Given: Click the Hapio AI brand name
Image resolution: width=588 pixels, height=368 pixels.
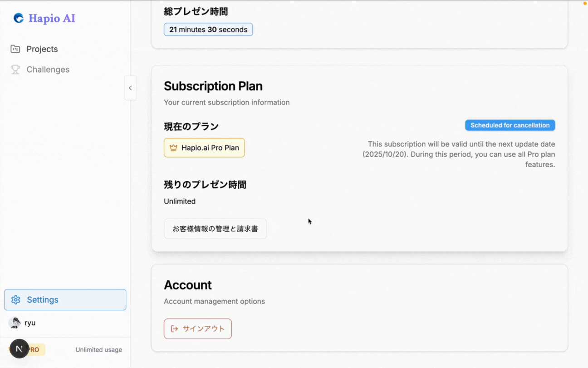Looking at the screenshot, I should pyautogui.click(x=52, y=18).
